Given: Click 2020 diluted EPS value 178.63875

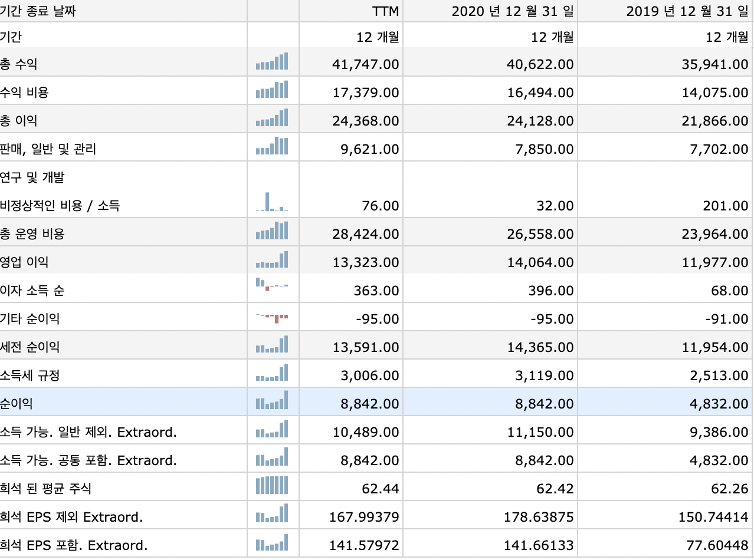Looking at the screenshot, I should [x=539, y=517].
